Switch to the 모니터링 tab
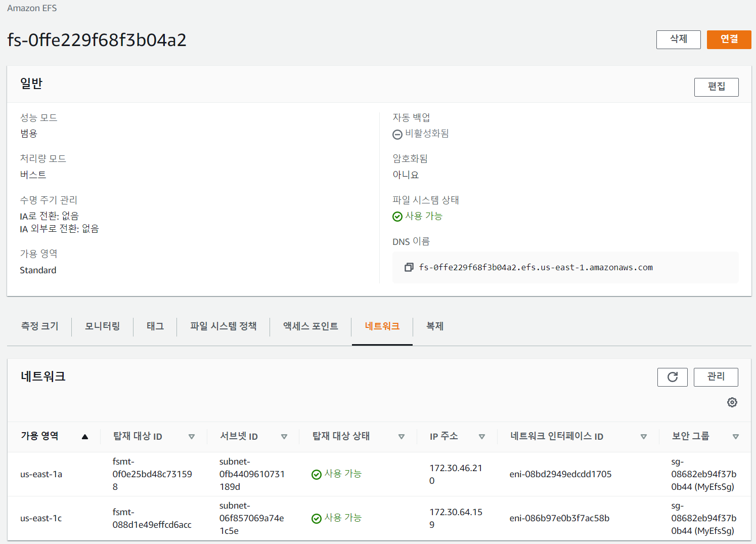This screenshot has width=756, height=544. (102, 326)
